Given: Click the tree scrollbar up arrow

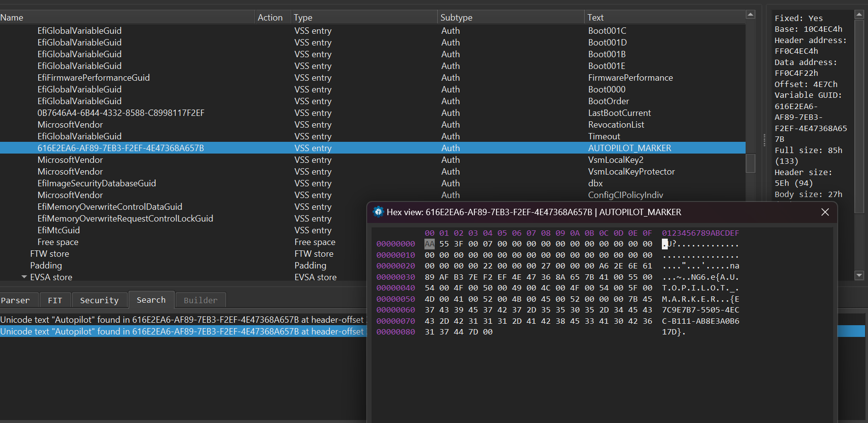Looking at the screenshot, I should [x=751, y=15].
